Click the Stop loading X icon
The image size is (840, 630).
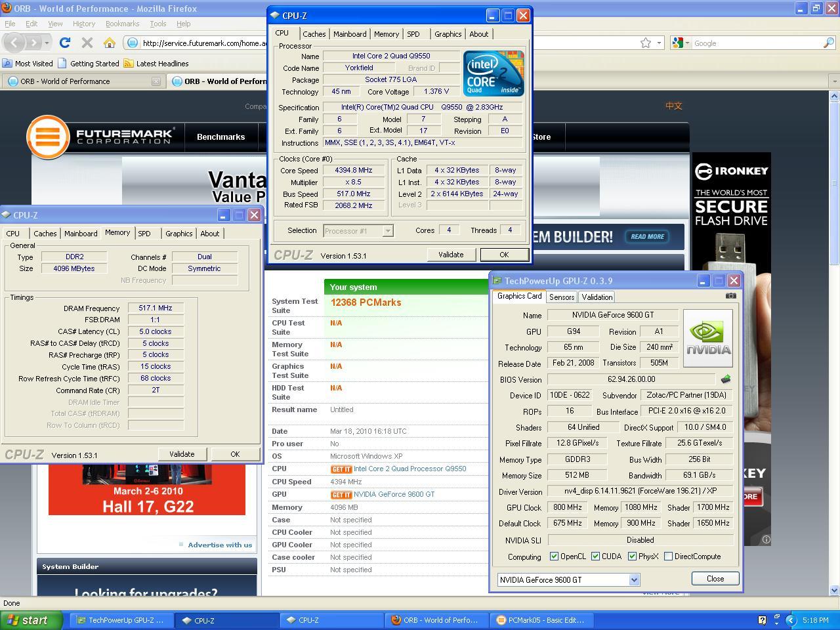point(87,43)
